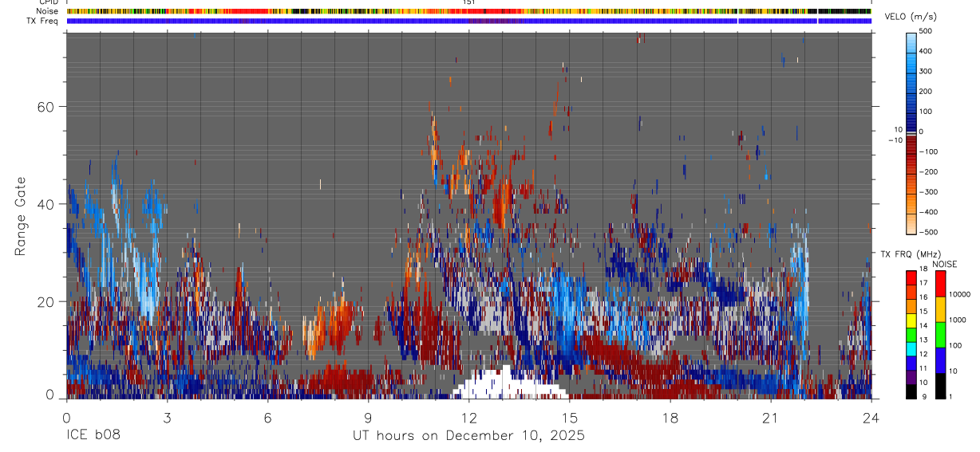Viewport: 980px width, 452px height.
Task: Click the blue TX Freq strip above the plot
Action: (468, 21)
